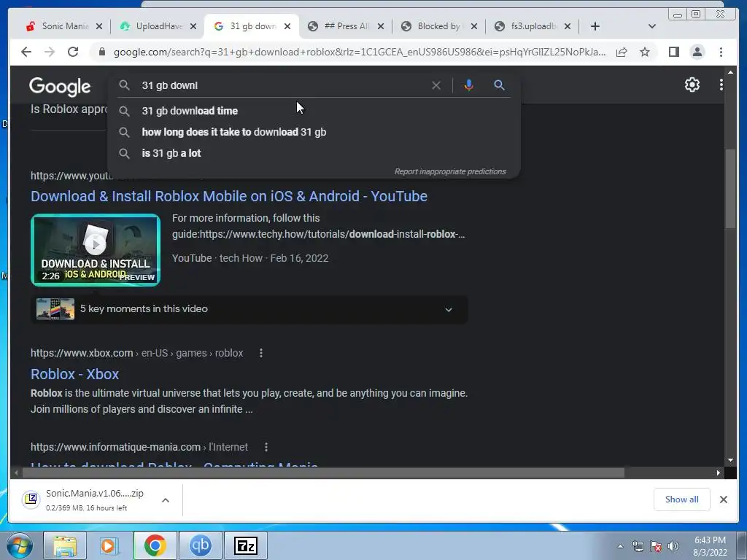Screen dimensions: 747x560
Task: Play the Download & Install video thumbnail
Action: pyautogui.click(x=96, y=250)
